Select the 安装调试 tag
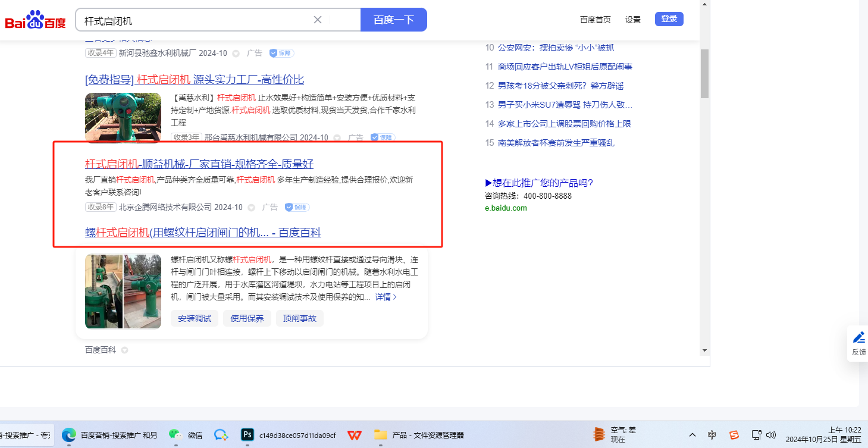The height and width of the screenshot is (448, 868). coord(195,318)
